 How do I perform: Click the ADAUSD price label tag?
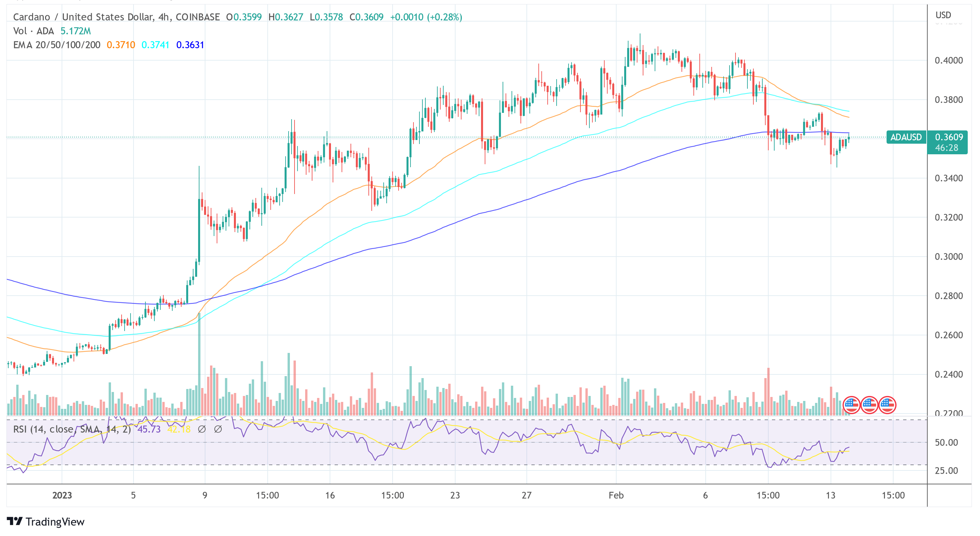(906, 137)
